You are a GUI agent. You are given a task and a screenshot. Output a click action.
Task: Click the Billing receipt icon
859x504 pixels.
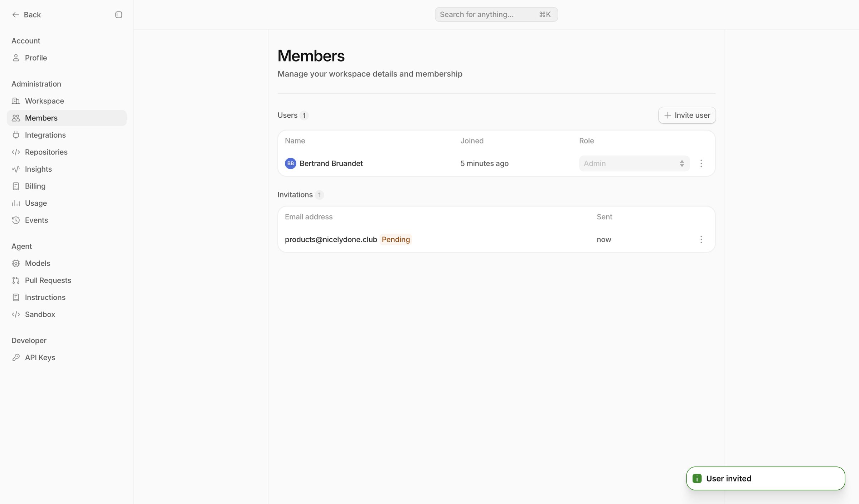[16, 186]
